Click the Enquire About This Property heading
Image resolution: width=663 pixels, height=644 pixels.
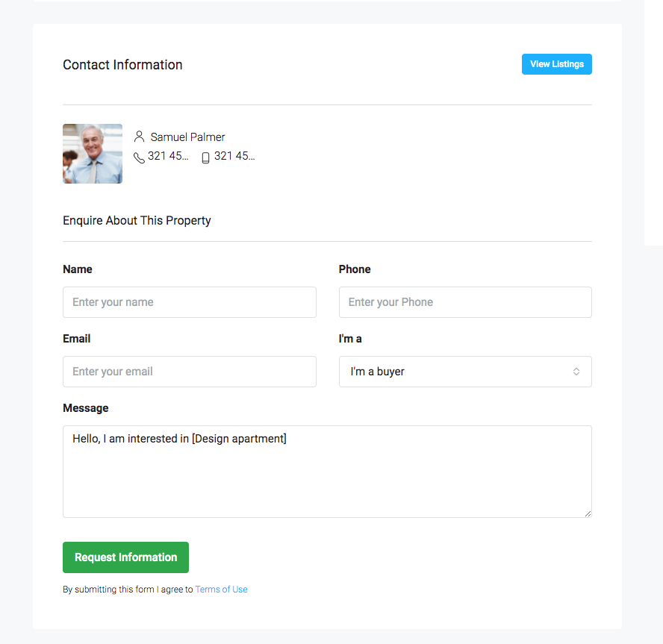point(137,221)
